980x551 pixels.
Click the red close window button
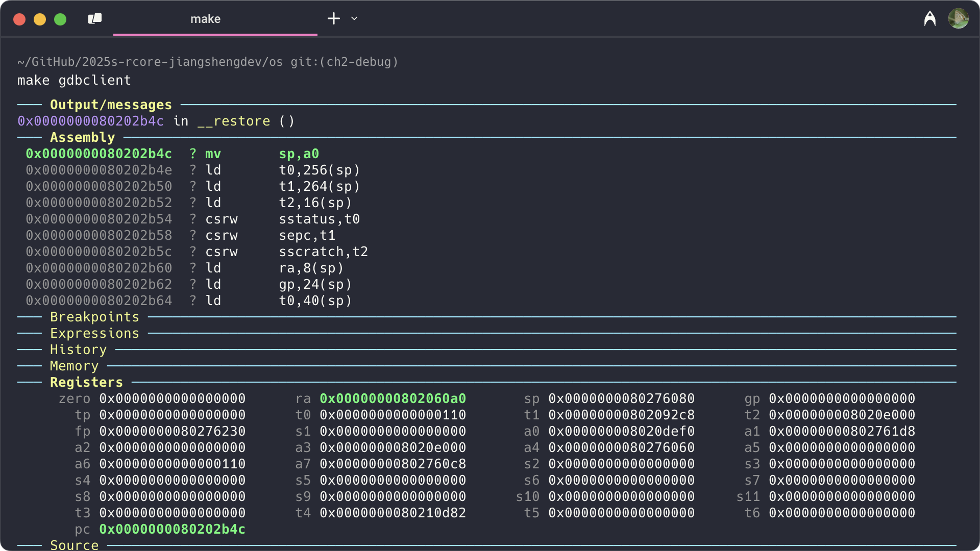click(x=19, y=19)
